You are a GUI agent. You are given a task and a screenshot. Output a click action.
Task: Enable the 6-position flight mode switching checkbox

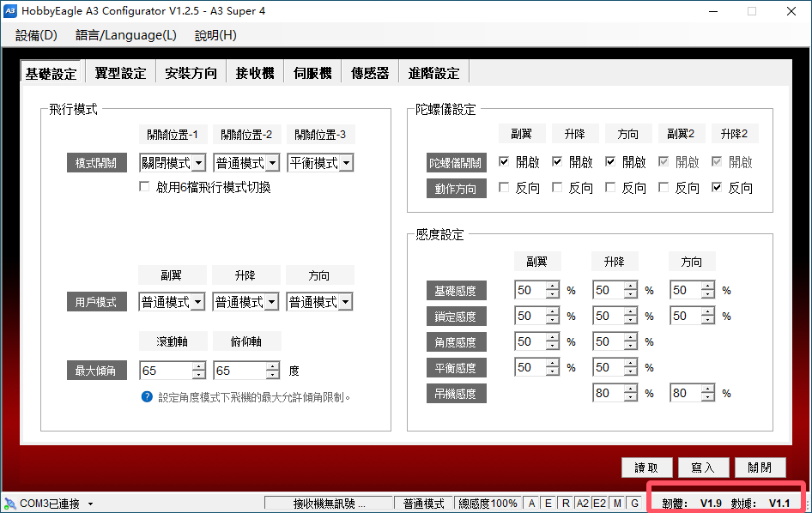pos(145,187)
